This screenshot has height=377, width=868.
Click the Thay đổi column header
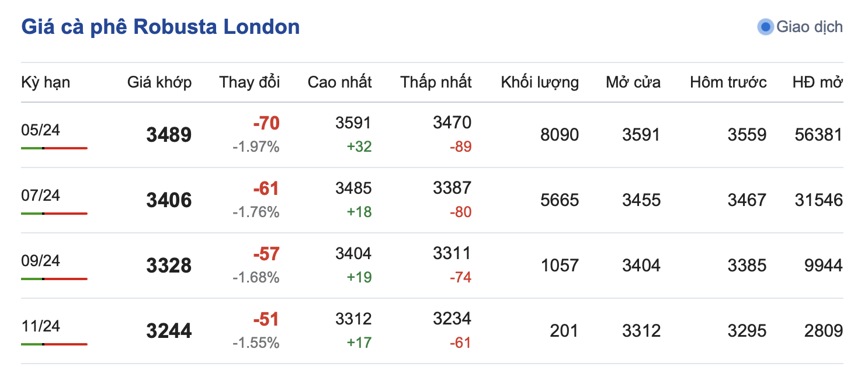tap(249, 82)
